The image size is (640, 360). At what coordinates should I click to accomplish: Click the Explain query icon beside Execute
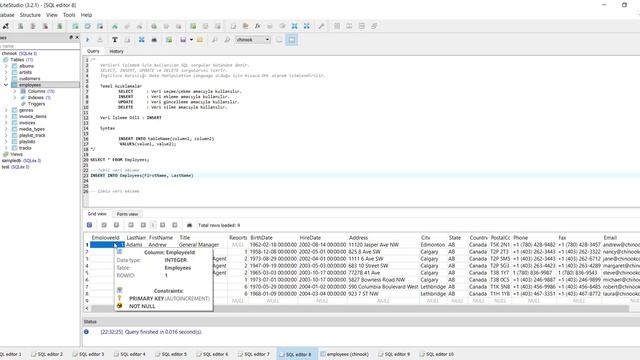(x=100, y=40)
